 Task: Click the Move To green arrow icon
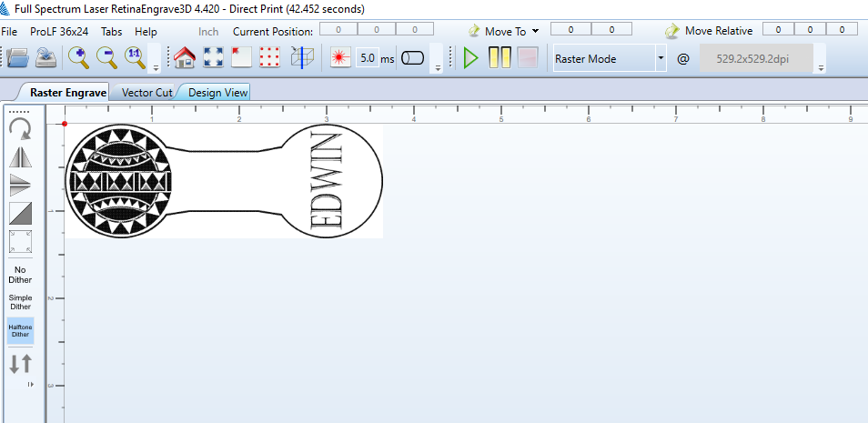[x=474, y=31]
